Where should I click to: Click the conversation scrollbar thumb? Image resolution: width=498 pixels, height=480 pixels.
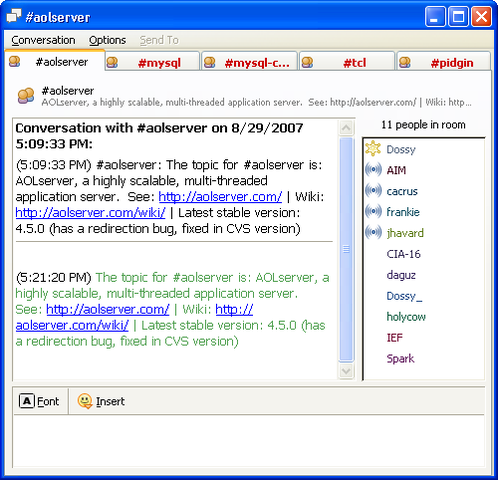[346, 249]
